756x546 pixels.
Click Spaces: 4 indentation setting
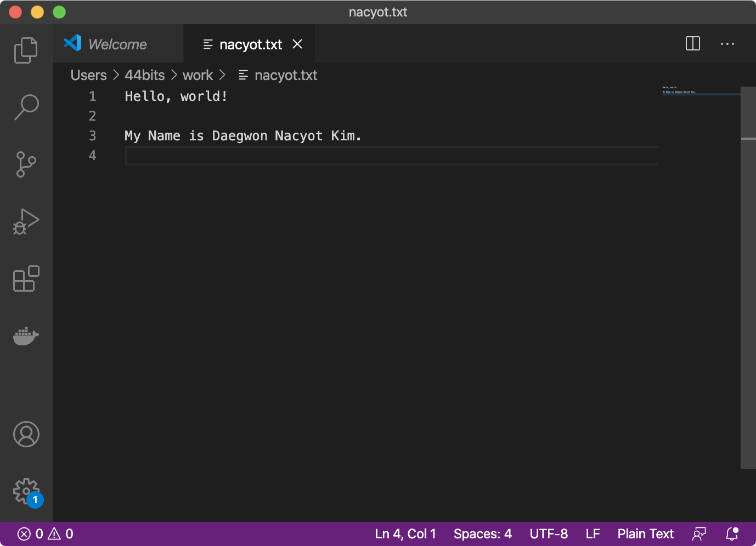tap(482, 534)
